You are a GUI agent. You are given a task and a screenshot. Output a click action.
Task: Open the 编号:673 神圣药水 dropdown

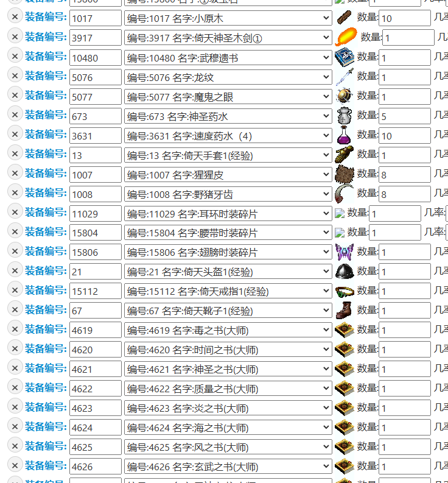pyautogui.click(x=228, y=116)
